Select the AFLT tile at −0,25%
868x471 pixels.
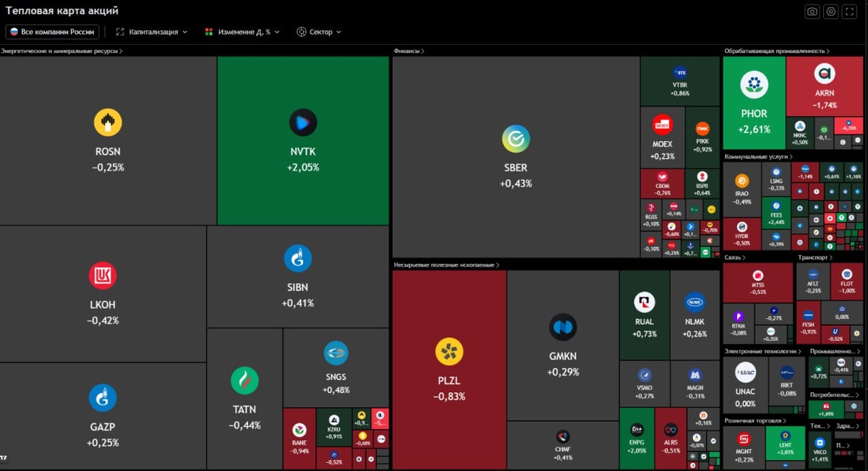pos(813,281)
